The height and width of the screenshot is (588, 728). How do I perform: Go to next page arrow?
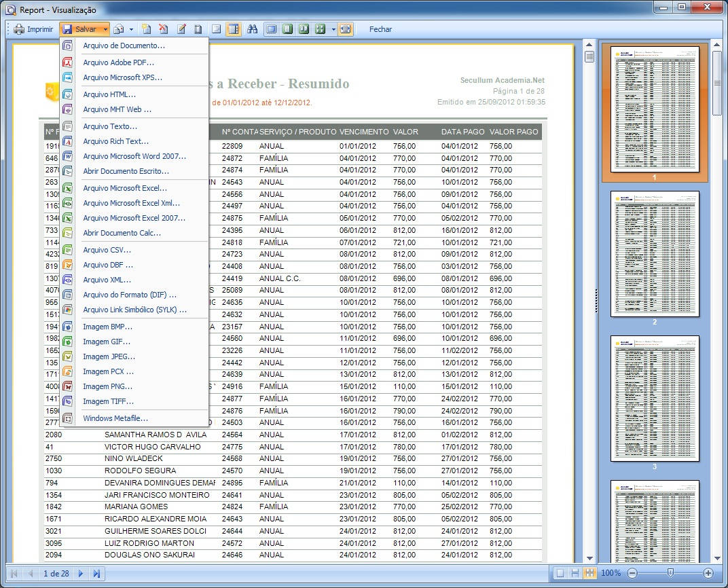pos(81,574)
